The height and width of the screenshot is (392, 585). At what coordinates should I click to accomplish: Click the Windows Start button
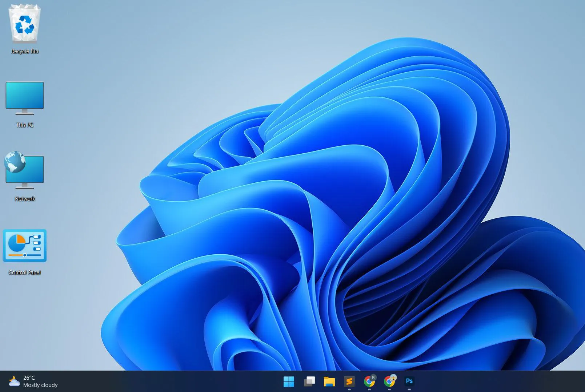click(x=289, y=382)
